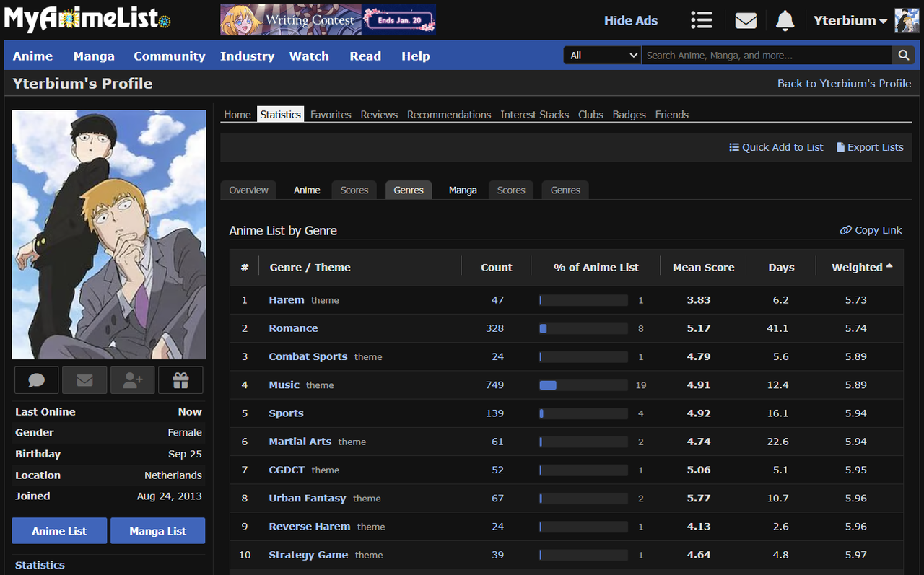Click the Romance count 328
The height and width of the screenshot is (575, 924).
(x=494, y=328)
